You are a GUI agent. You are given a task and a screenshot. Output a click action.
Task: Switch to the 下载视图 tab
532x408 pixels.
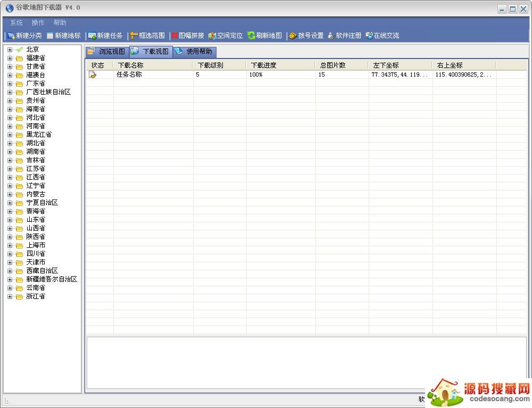tap(151, 52)
